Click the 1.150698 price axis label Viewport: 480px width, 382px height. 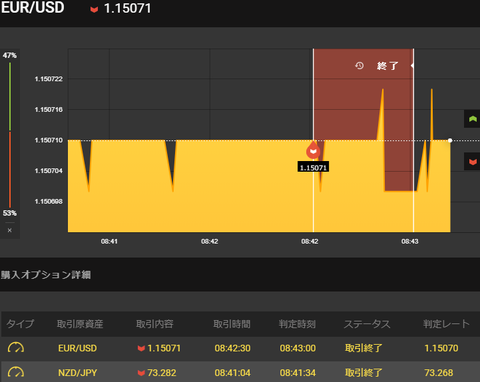49,201
